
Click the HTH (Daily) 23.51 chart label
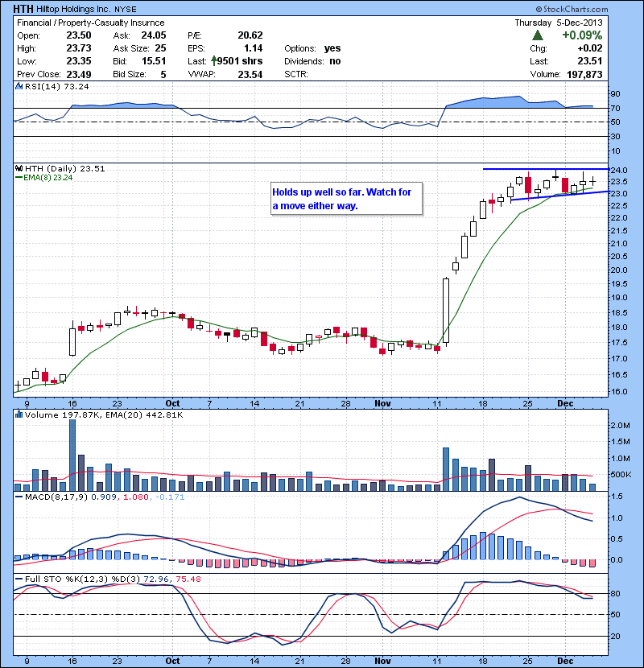pos(64,168)
